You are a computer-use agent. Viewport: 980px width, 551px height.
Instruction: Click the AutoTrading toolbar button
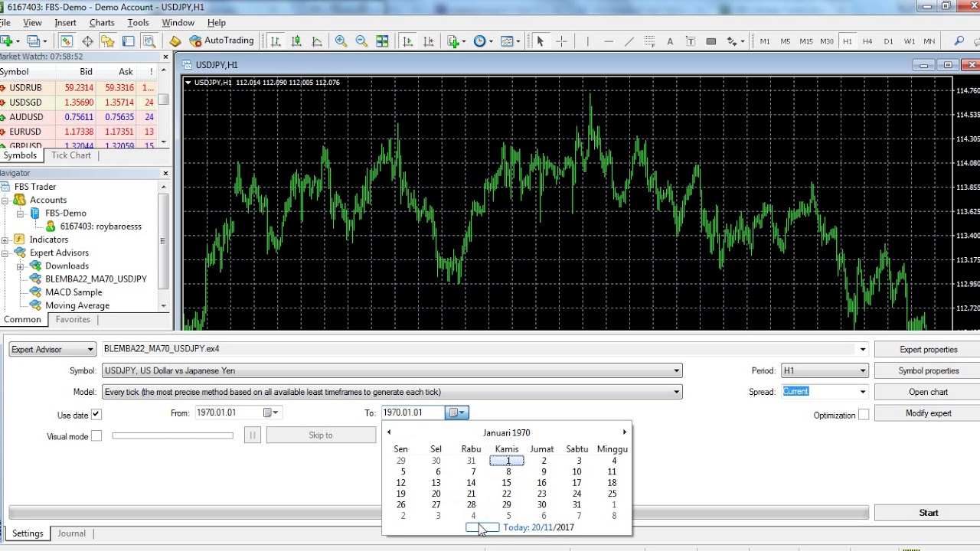(221, 41)
